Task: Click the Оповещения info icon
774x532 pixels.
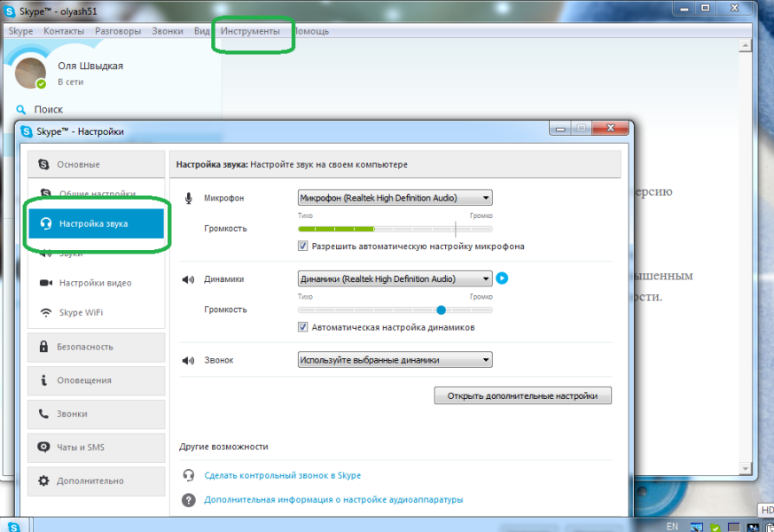Action: pos(44,380)
